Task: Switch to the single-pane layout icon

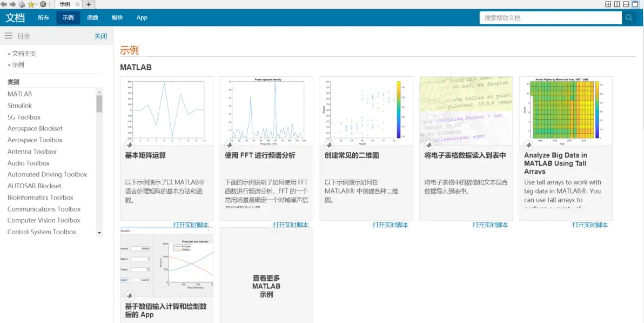Action: (636, 4)
